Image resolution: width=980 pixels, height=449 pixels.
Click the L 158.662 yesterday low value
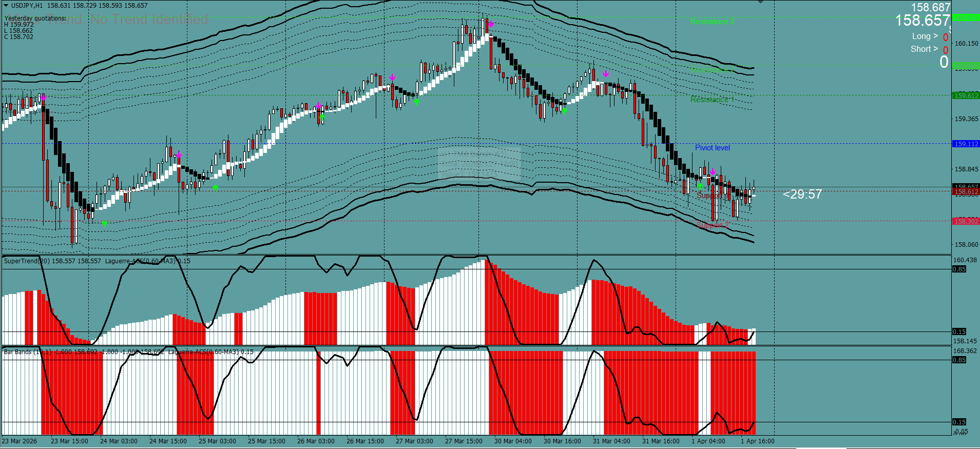coord(18,31)
